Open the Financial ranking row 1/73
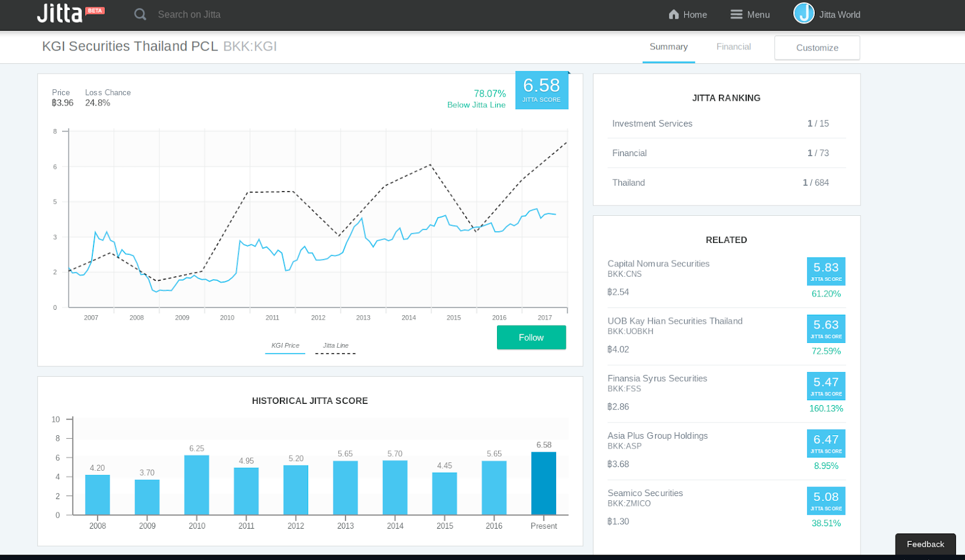 [x=726, y=153]
